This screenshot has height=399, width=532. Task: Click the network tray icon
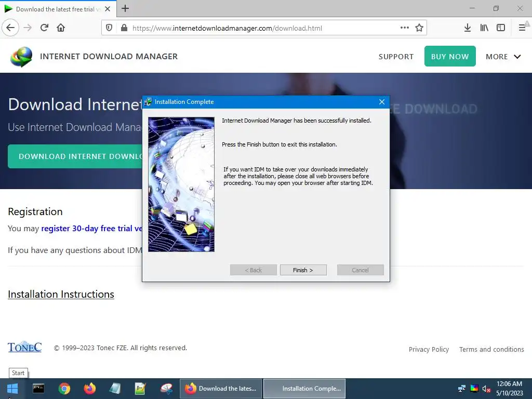point(462,389)
